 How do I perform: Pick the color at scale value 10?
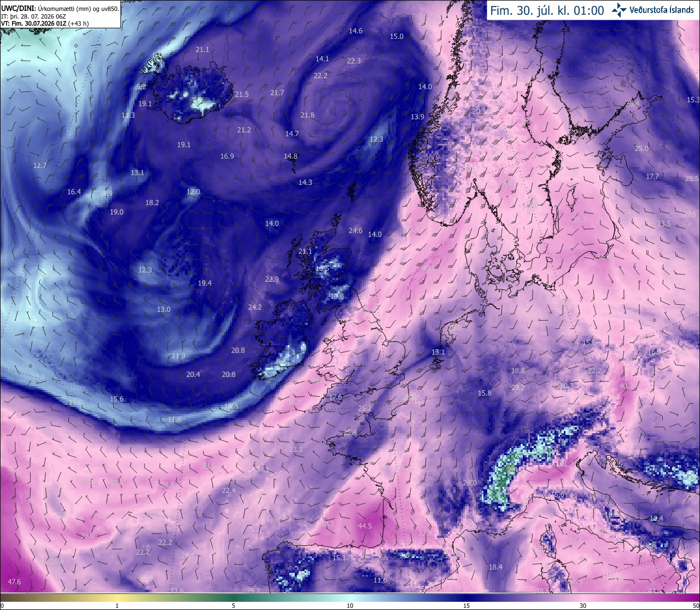[350, 597]
